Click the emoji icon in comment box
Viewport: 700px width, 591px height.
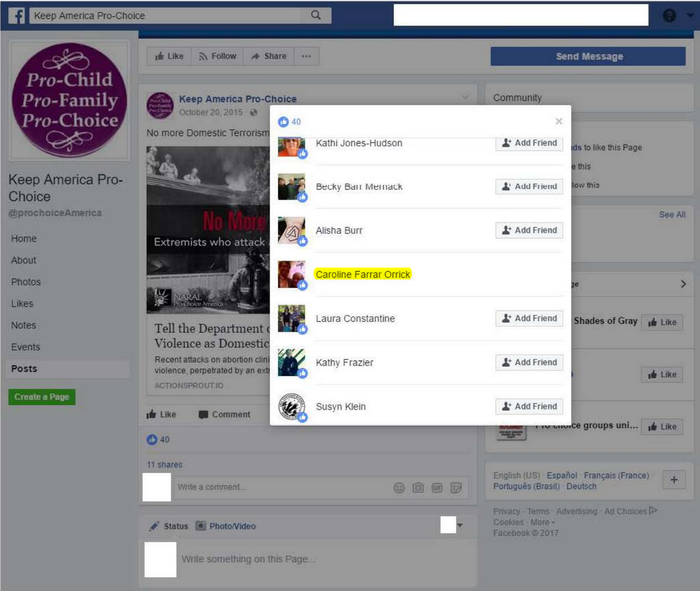399,488
